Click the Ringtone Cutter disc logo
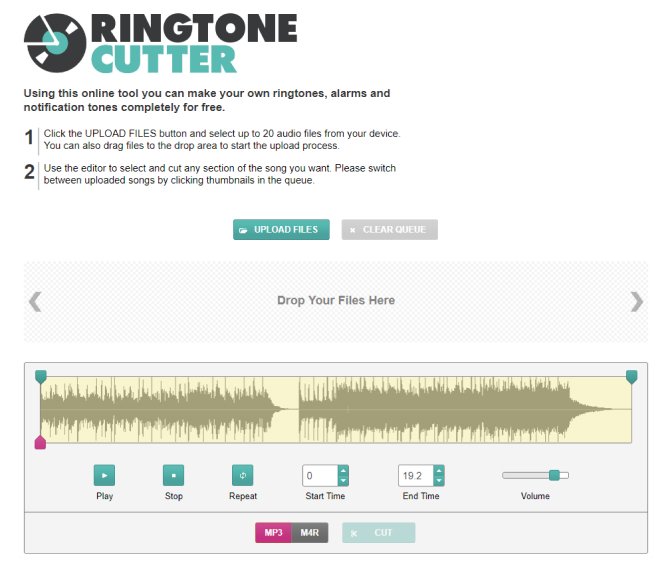This screenshot has width=672, height=577. [55, 43]
